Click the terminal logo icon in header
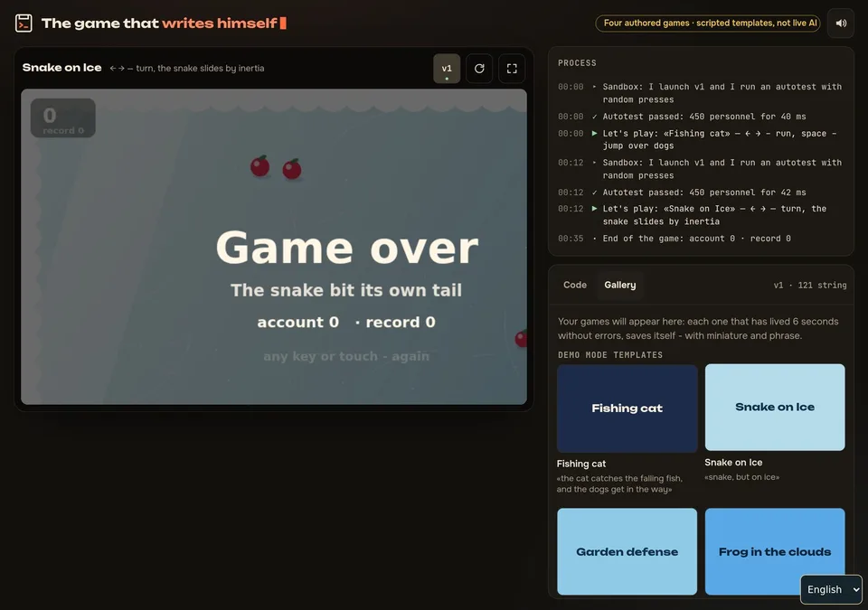 [x=24, y=23]
